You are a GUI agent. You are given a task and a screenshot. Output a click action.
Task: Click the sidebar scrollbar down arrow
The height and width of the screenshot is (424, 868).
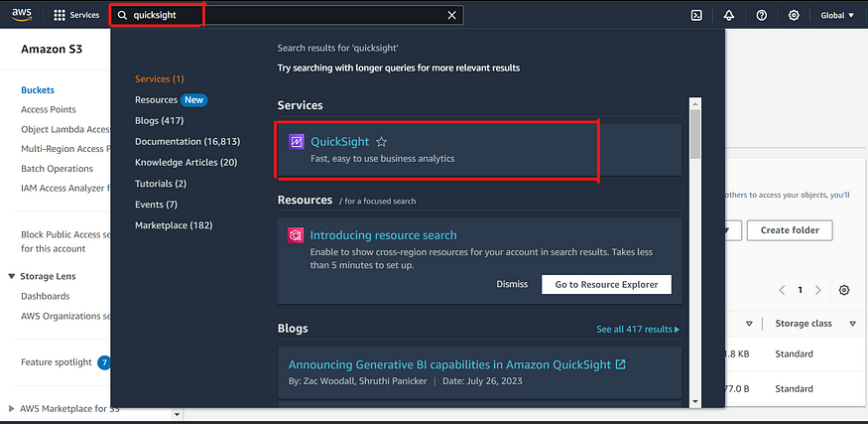(178, 414)
